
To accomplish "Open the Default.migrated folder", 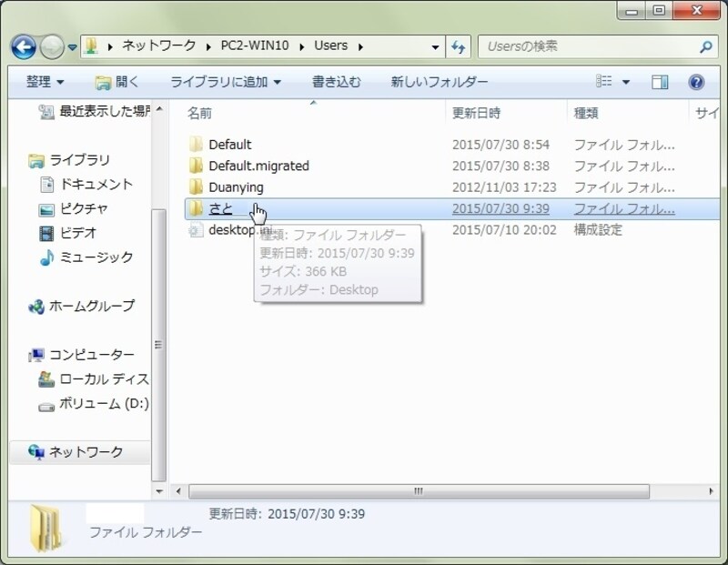I will click(258, 166).
